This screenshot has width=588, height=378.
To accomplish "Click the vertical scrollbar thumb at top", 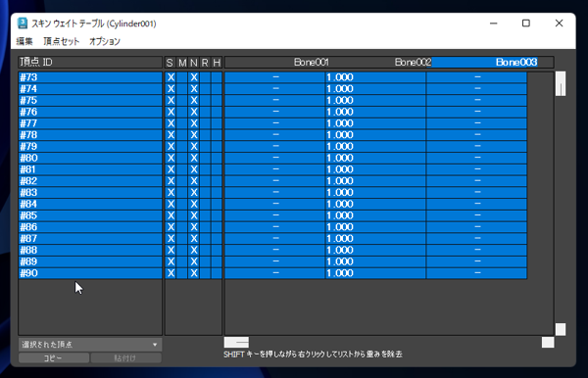I will click(561, 84).
